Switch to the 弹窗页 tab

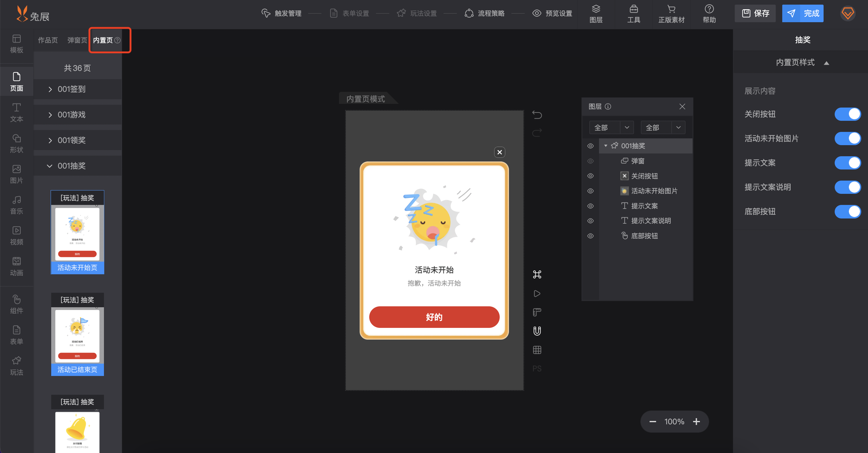77,40
